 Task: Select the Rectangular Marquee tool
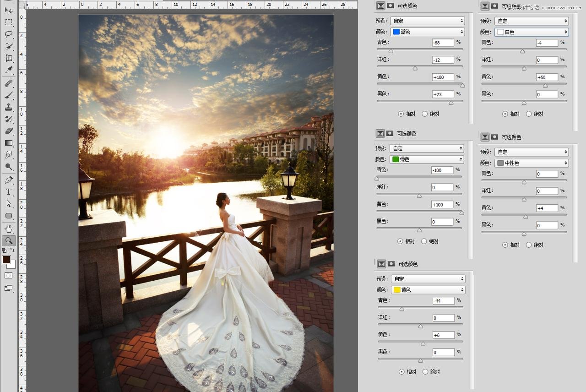pos(9,22)
